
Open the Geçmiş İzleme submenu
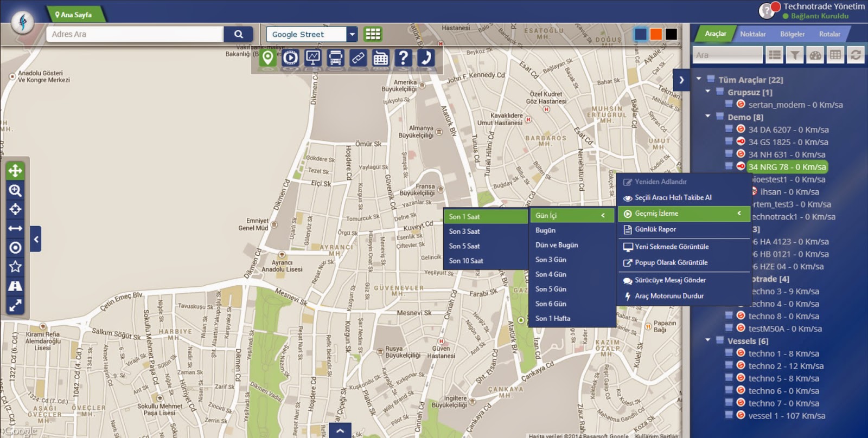(x=684, y=214)
